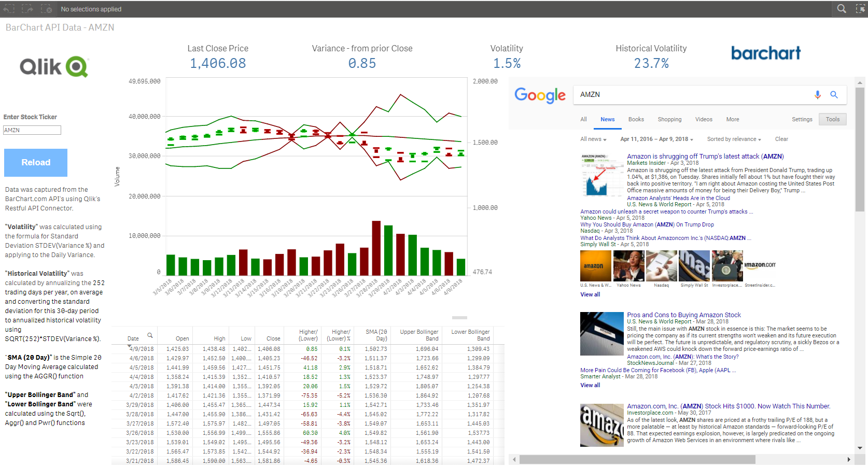Screen dimensions: 868x467
Task: Sort table by the Date column header
Action: tap(133, 338)
